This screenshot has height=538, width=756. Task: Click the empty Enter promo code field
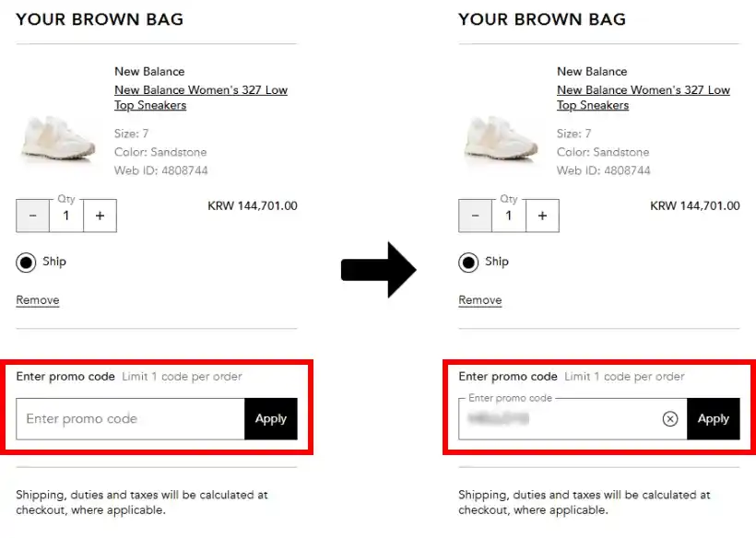pos(130,419)
